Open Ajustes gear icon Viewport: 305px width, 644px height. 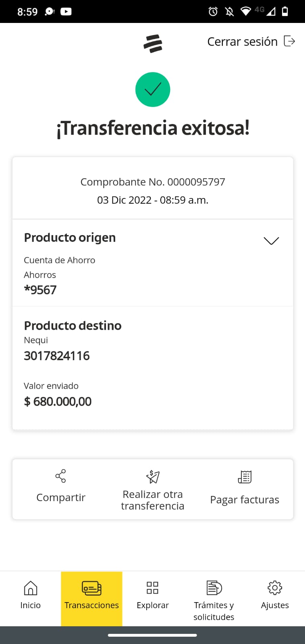click(275, 588)
